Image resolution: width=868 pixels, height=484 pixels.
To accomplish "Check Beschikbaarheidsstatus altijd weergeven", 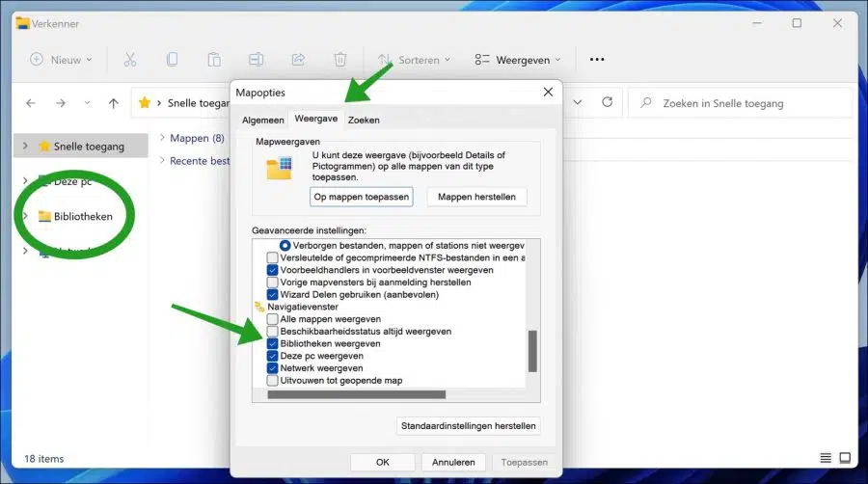I will coord(272,332).
